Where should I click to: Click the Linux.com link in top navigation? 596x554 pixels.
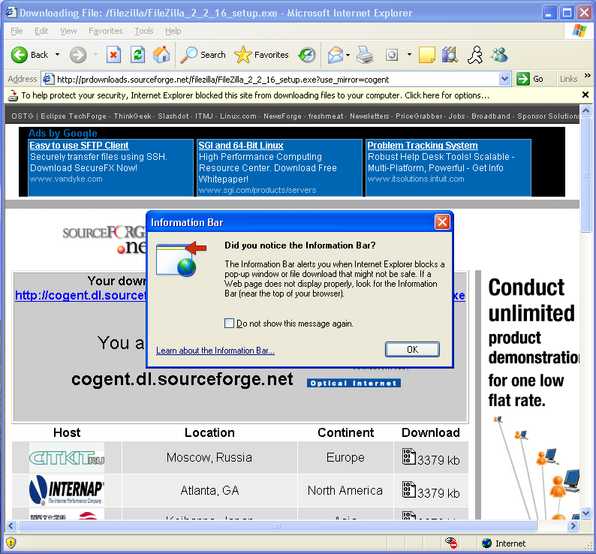[238, 116]
